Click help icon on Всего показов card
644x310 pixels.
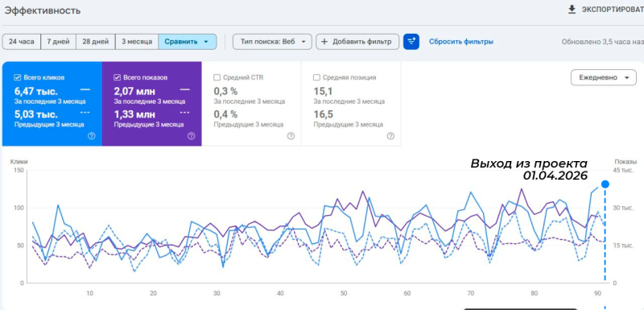click(x=191, y=136)
